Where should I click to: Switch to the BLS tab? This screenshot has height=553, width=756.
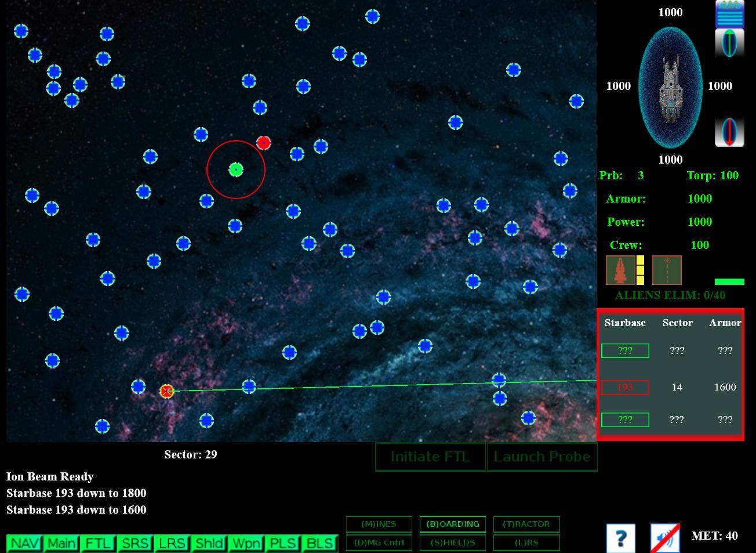320,543
